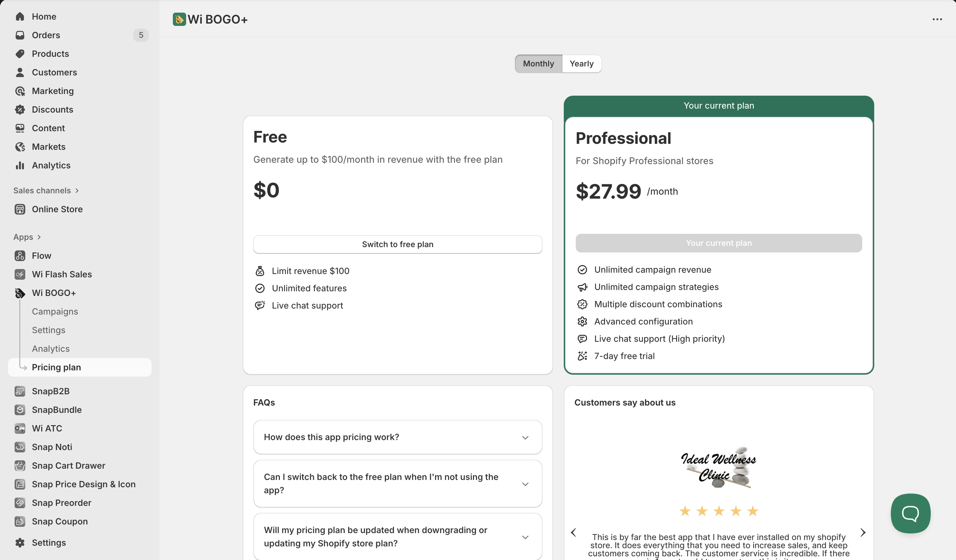The width and height of the screenshot is (956, 560).
Task: Open Settings gear in sidebar
Action: coord(20,542)
